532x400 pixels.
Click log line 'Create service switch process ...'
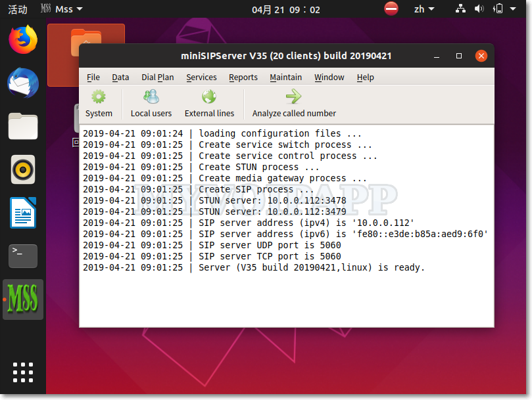tap(228, 144)
